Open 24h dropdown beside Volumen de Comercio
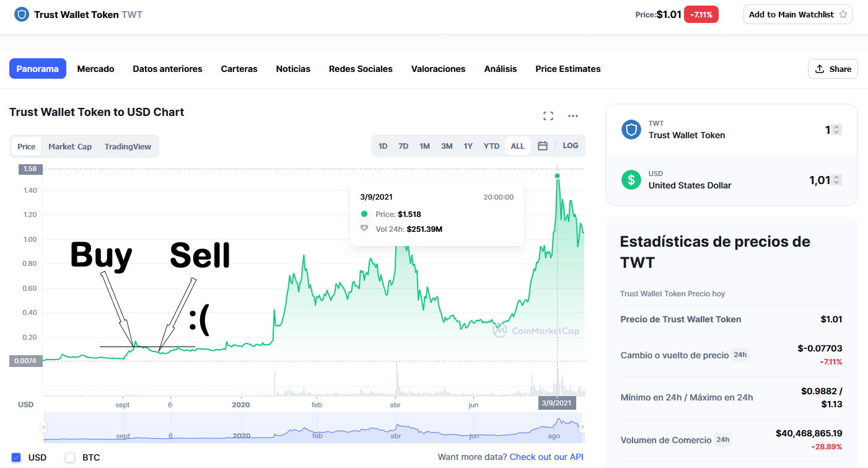This screenshot has width=868, height=468. pos(722,440)
